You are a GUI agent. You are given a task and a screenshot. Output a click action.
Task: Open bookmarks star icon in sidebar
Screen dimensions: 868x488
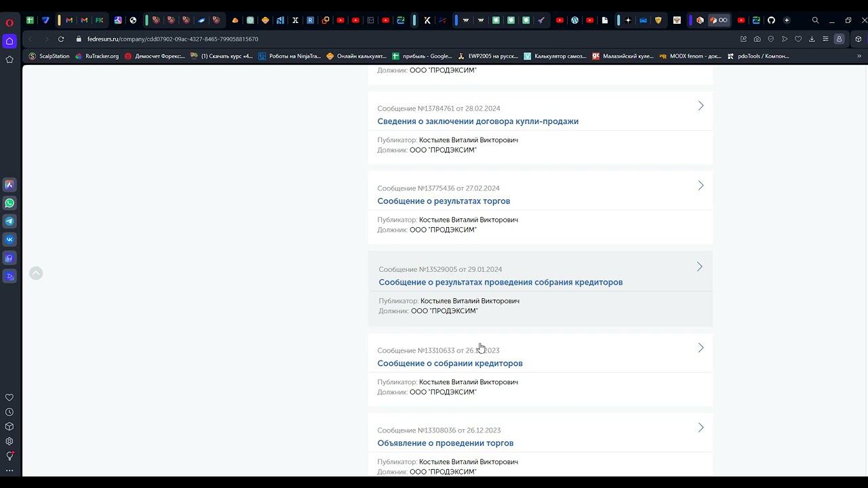point(9,60)
